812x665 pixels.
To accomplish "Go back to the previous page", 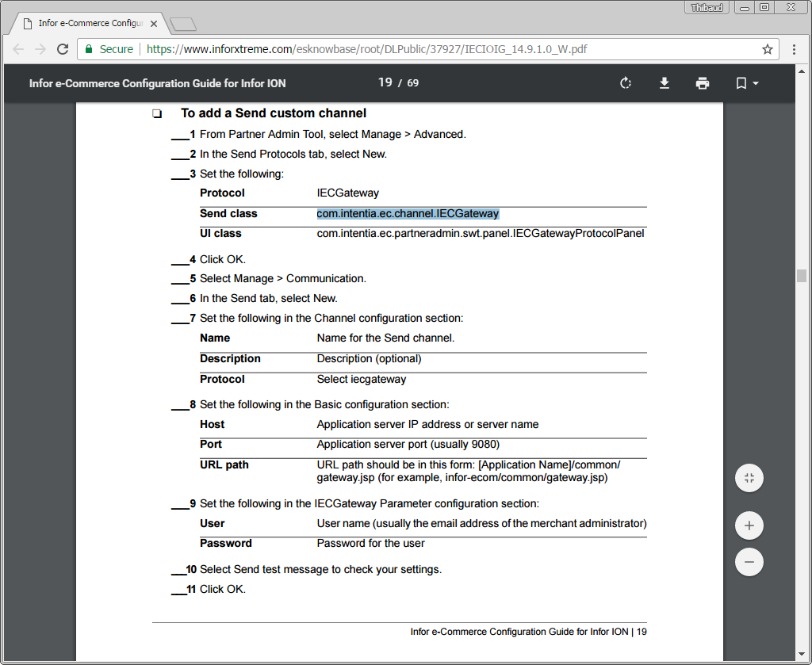I will [x=18, y=49].
